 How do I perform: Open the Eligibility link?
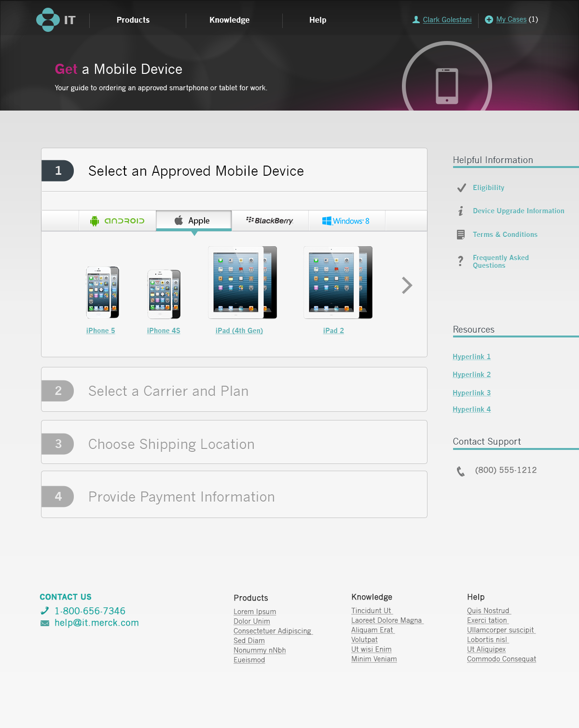click(x=488, y=188)
